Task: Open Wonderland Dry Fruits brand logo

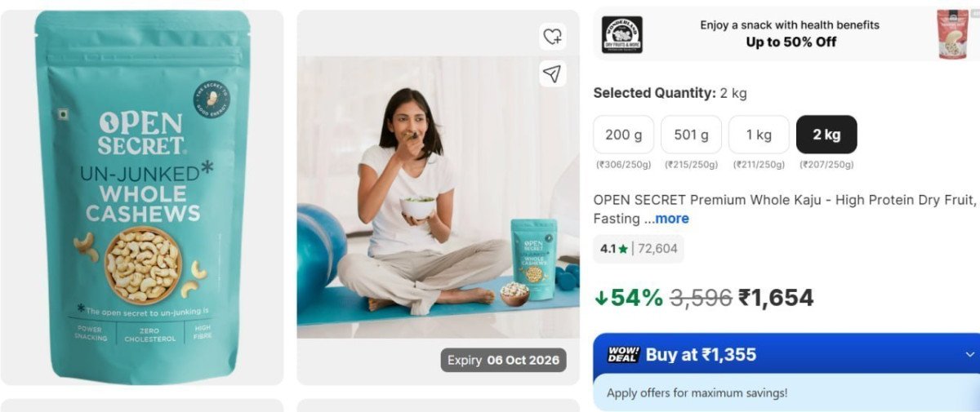Action: click(x=622, y=34)
